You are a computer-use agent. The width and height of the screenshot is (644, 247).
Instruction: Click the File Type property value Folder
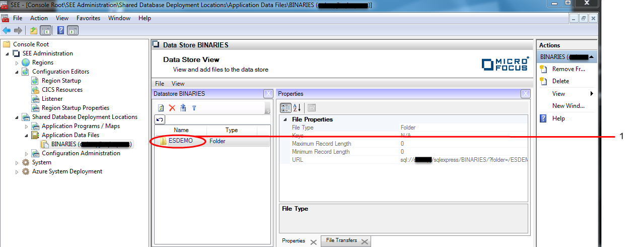click(463, 128)
